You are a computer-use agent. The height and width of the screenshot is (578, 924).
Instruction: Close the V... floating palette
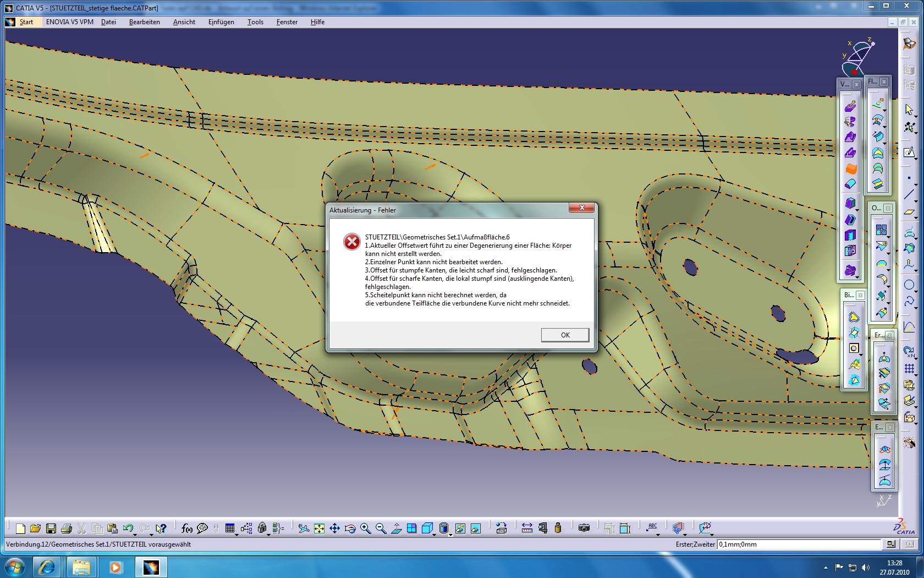pyautogui.click(x=856, y=84)
